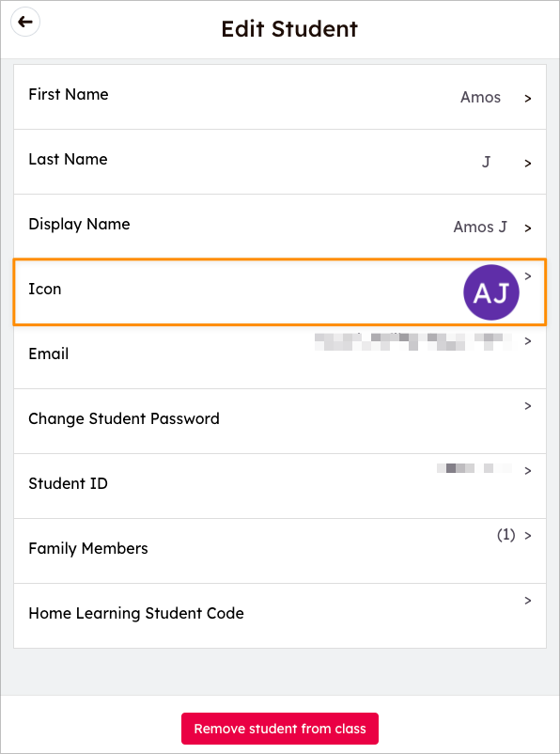The height and width of the screenshot is (754, 560).
Task: Click the Edit Student title
Action: tap(288, 29)
